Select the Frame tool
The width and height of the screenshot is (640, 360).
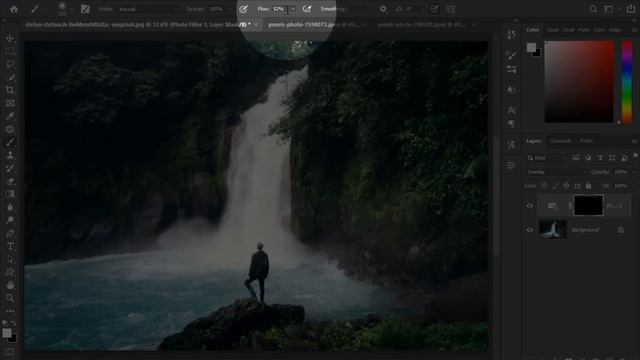pos(10,103)
